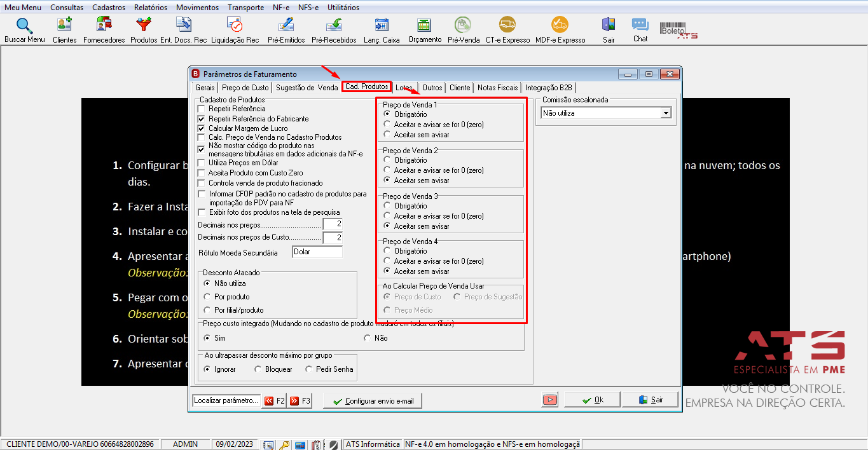Viewport: 868px width, 450px height.
Task: Click the Ok button
Action: click(x=593, y=400)
